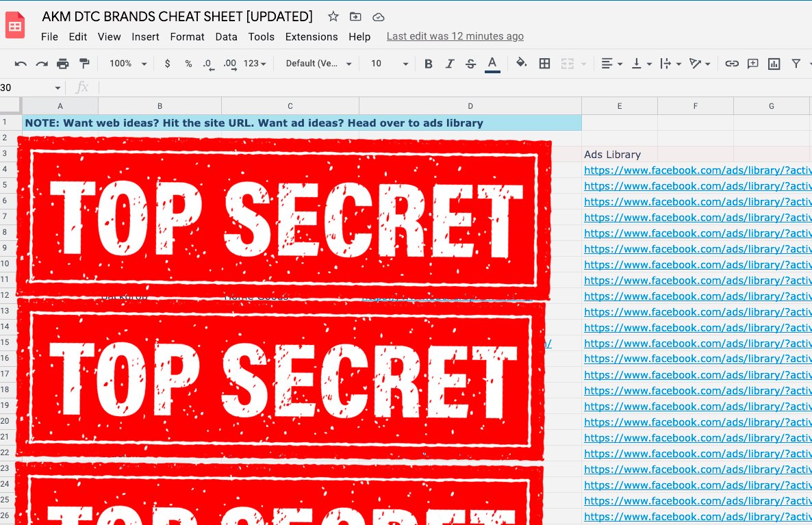812x525 pixels.
Task: Select column G header
Action: [x=771, y=106]
